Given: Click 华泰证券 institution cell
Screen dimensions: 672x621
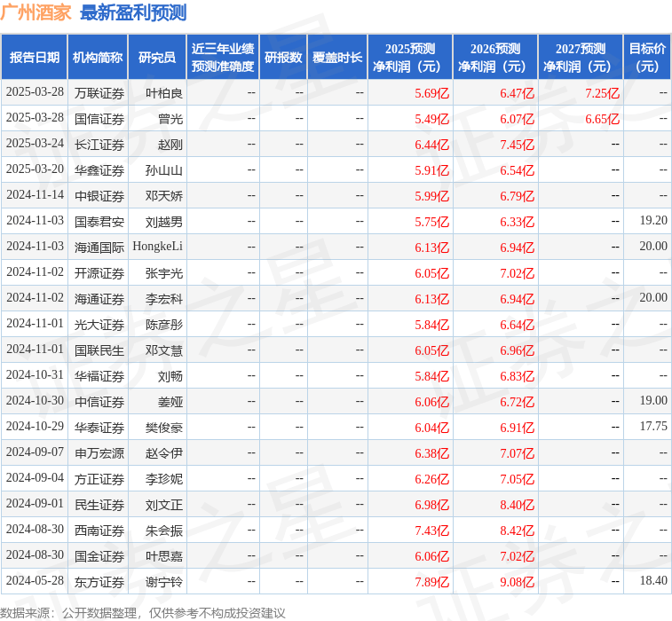Looking at the screenshot, I should [x=99, y=428].
